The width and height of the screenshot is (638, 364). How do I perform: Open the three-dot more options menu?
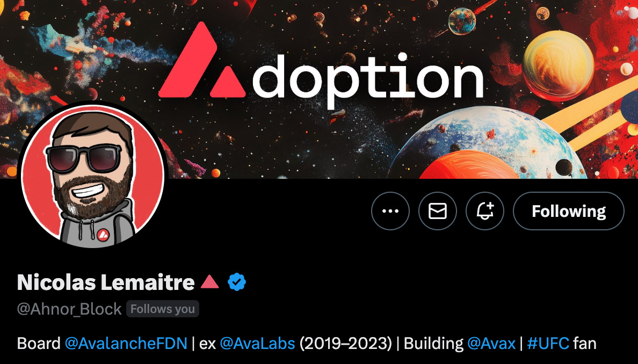(x=390, y=211)
